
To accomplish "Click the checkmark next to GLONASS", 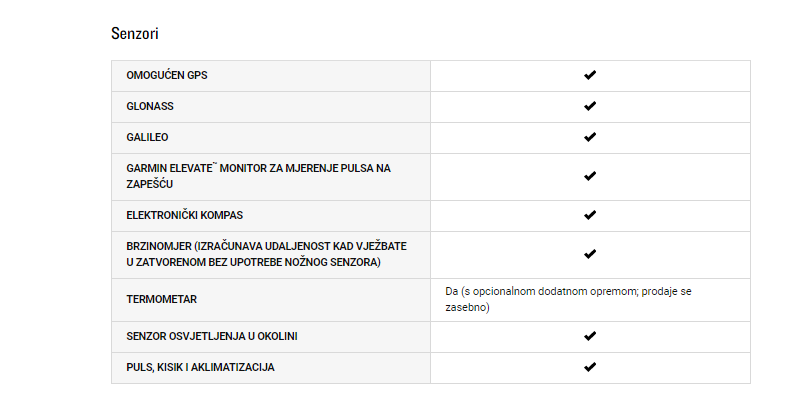I will point(590,106).
